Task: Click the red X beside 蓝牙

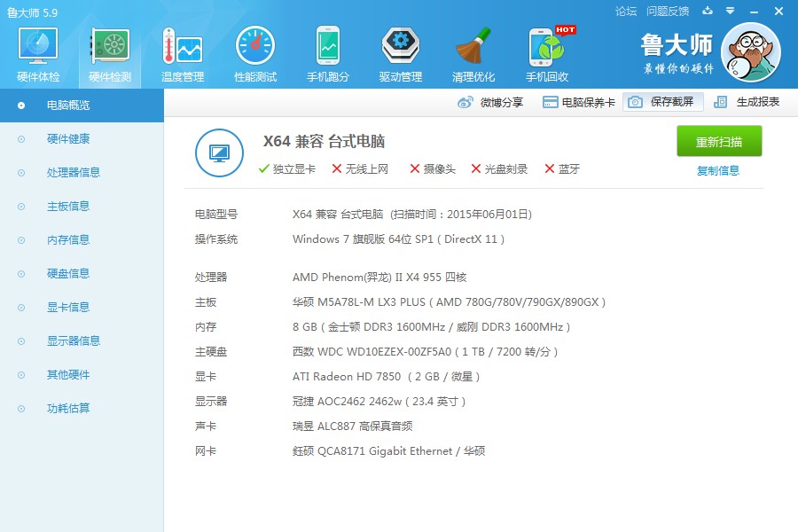Action: click(x=549, y=168)
